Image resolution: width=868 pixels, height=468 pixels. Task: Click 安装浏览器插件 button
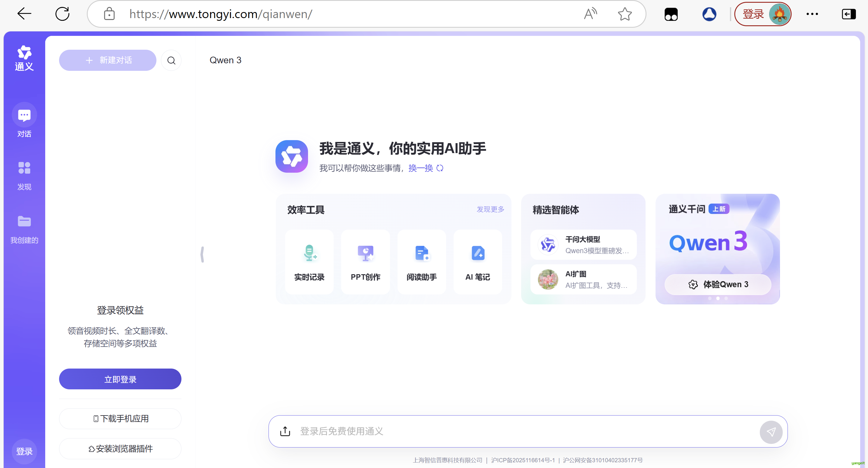coord(120,448)
